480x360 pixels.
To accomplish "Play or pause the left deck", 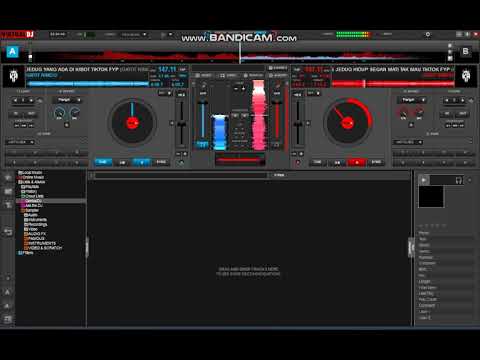I will 142,162.
